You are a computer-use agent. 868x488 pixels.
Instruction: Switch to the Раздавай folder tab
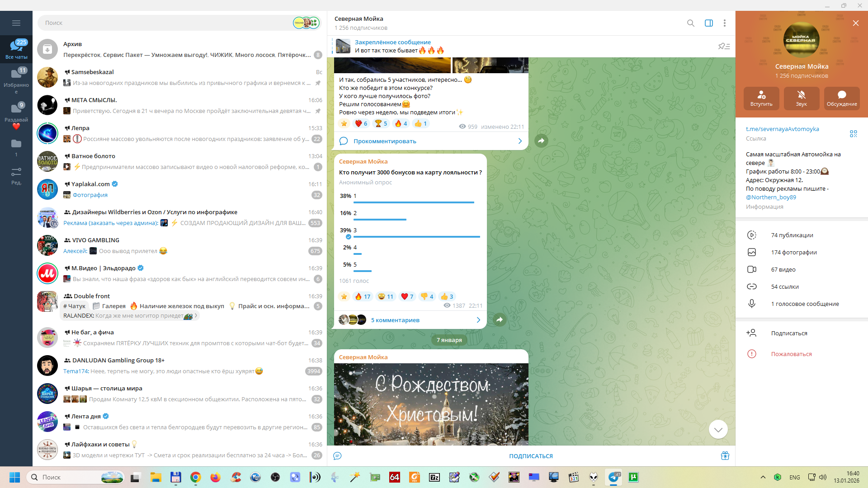16,113
